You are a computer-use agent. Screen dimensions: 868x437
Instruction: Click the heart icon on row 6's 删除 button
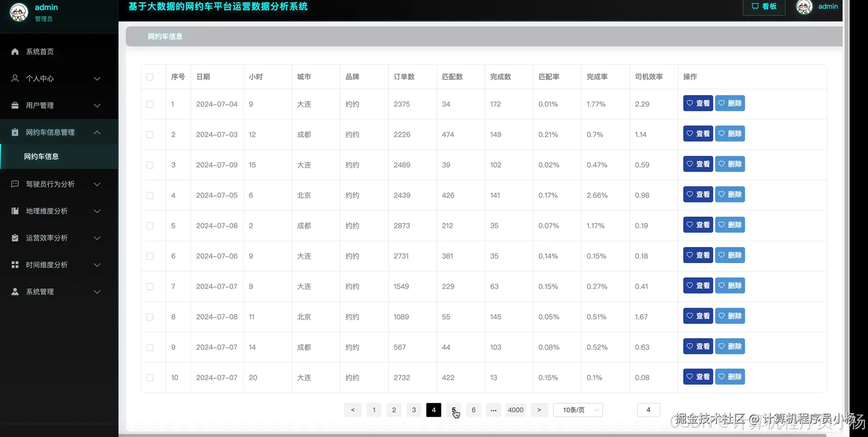722,255
